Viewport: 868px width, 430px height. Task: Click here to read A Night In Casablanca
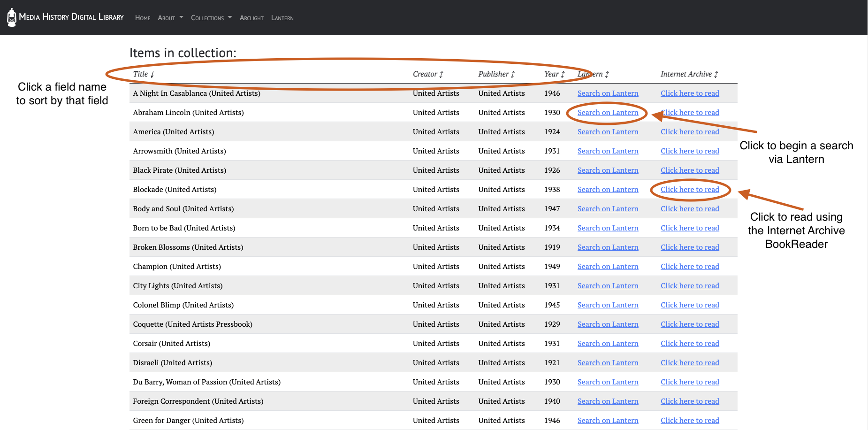pyautogui.click(x=690, y=93)
